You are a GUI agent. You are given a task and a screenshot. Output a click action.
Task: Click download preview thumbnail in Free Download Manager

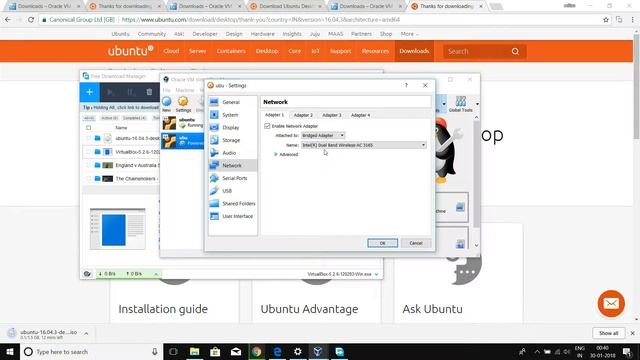point(118,229)
